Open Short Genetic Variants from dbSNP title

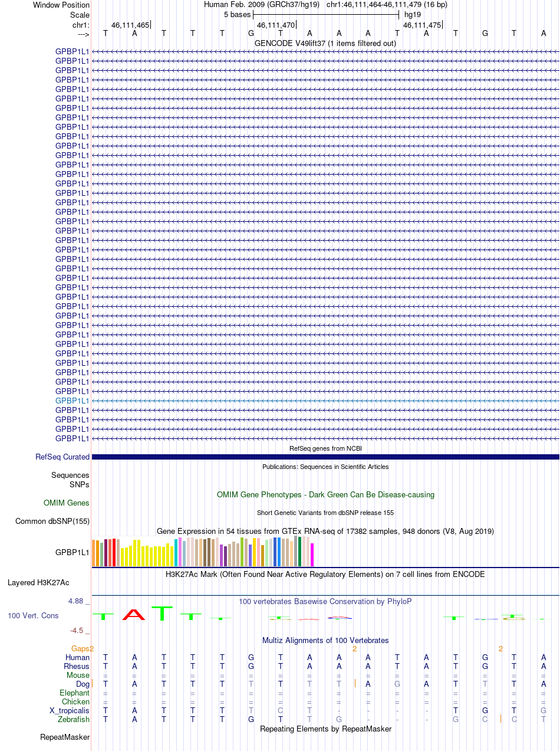click(325, 513)
